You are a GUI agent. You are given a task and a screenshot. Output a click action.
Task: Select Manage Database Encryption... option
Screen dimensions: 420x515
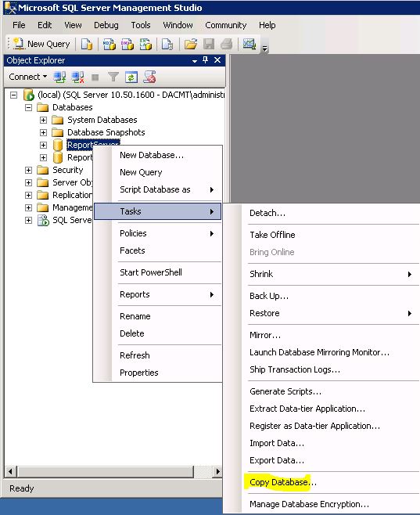pos(321,504)
